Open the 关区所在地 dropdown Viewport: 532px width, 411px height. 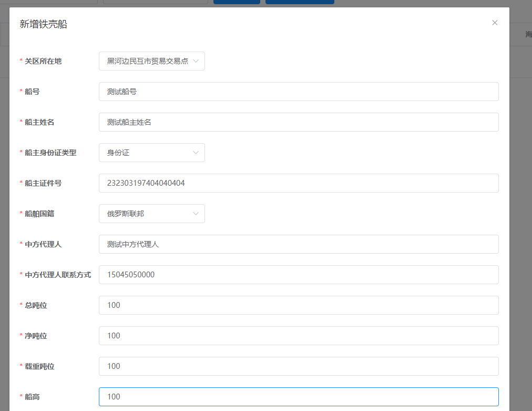[x=147, y=61]
